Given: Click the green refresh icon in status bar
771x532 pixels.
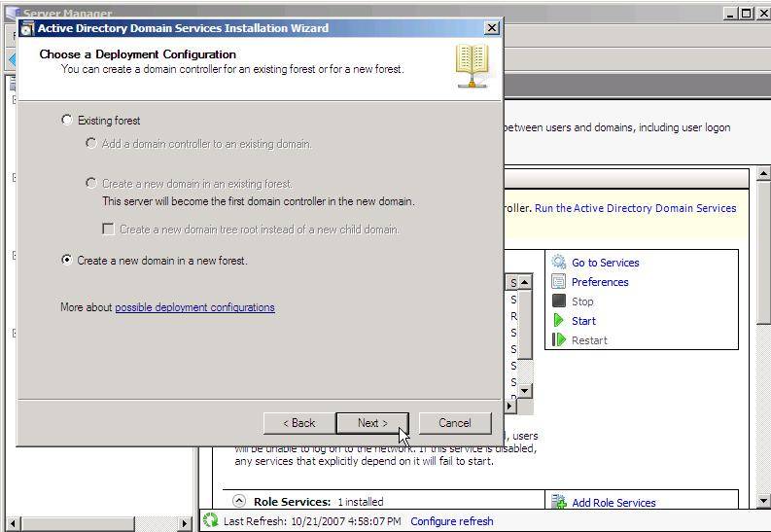Looking at the screenshot, I should [210, 520].
